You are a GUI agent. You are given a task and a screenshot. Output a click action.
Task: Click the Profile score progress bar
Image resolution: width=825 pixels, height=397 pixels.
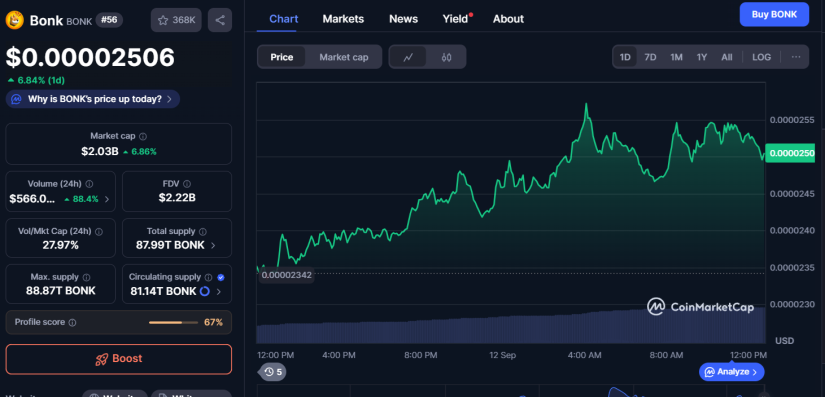(x=173, y=322)
